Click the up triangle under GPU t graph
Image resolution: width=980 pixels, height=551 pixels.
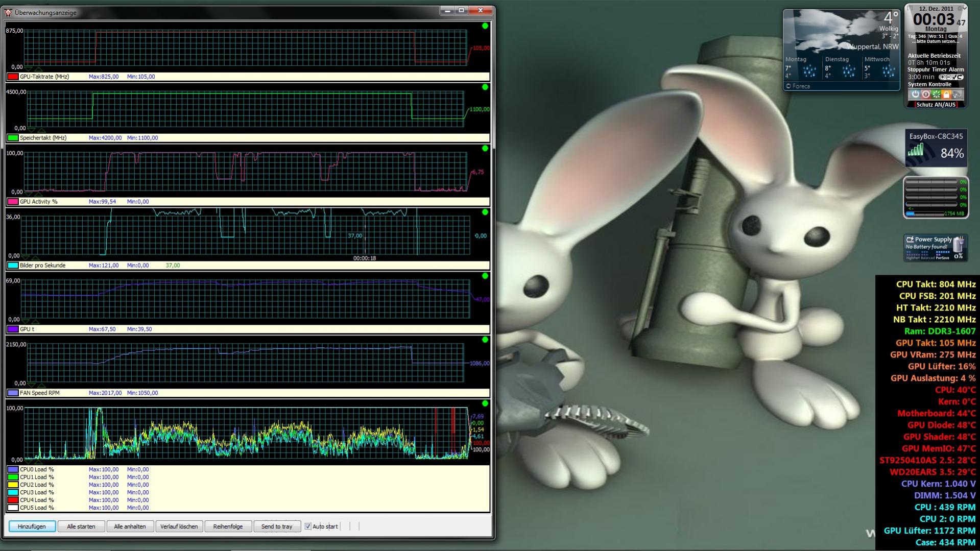point(36,322)
